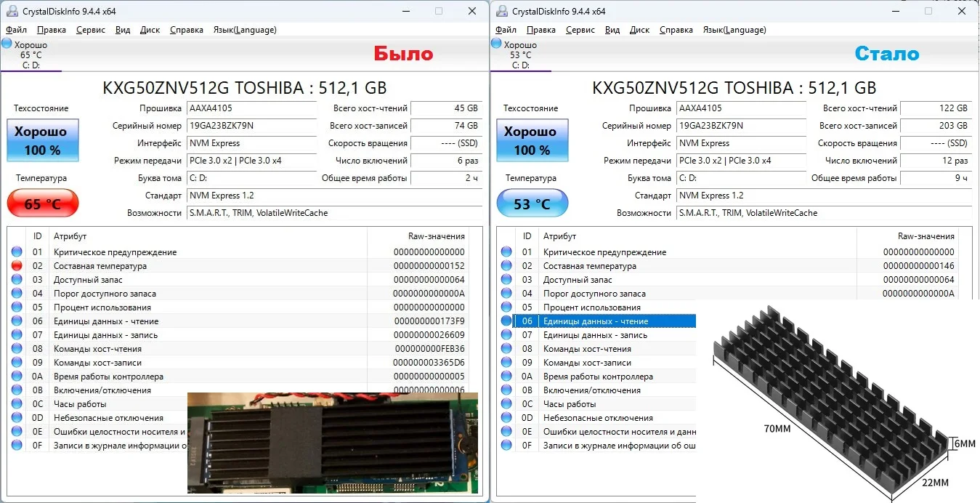980x503 pixels.
Task: Click Возможности field in right window
Action: 824,213
